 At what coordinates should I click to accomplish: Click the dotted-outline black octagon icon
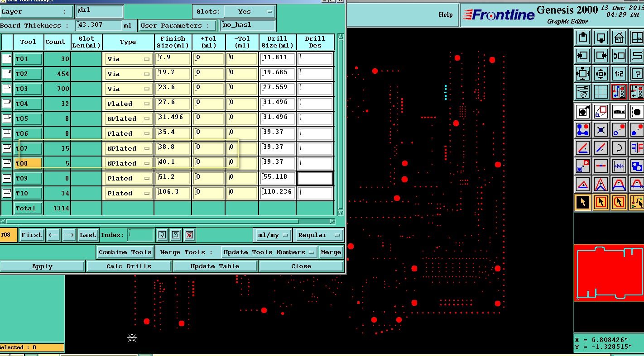[x=636, y=111]
